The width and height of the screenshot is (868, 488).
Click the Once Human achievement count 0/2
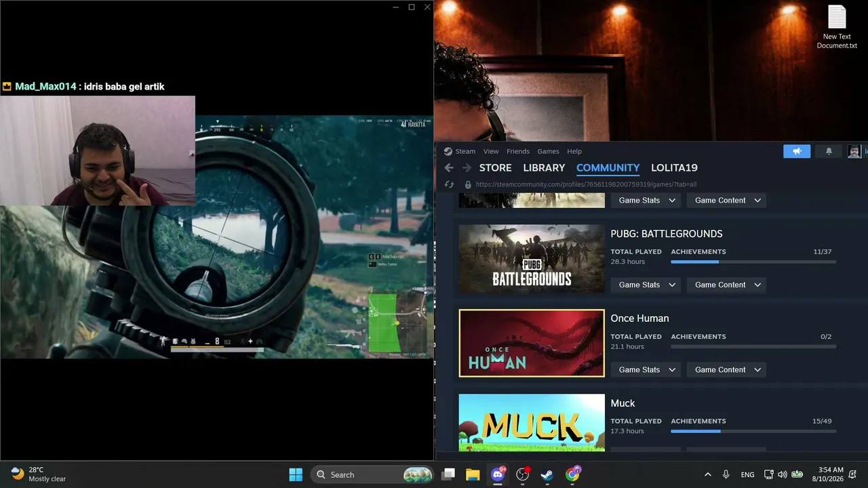(x=826, y=336)
